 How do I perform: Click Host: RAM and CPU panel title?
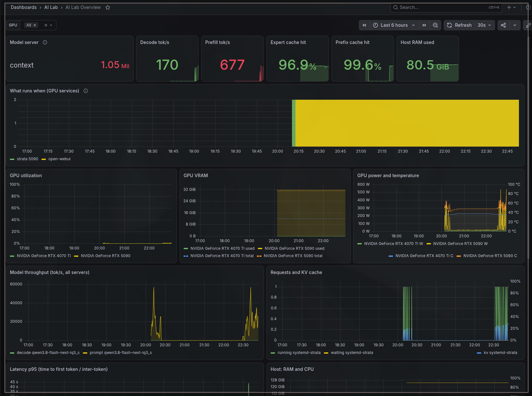[292, 369]
